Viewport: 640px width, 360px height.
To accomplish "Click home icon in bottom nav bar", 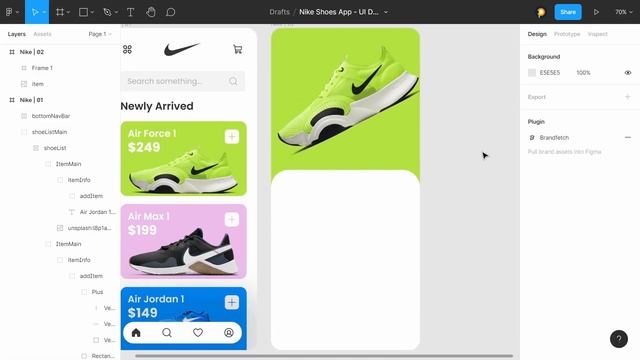I will pyautogui.click(x=136, y=333).
